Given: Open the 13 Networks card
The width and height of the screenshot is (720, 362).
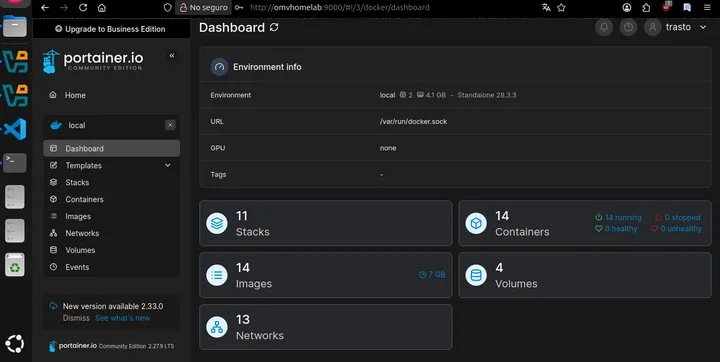Looking at the screenshot, I should point(326,327).
